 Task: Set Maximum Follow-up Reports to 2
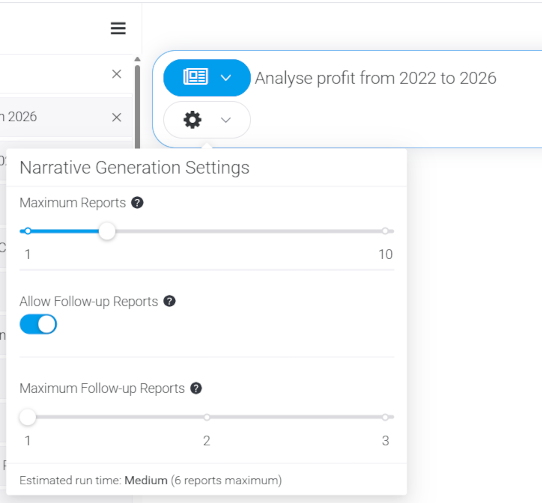tap(207, 417)
